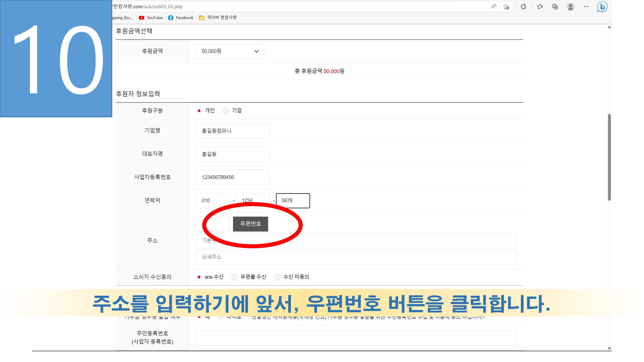Viewport: 644px width, 362px height.
Task: Expand the 후원금액 50,000원 dropdown
Action: [x=230, y=51]
